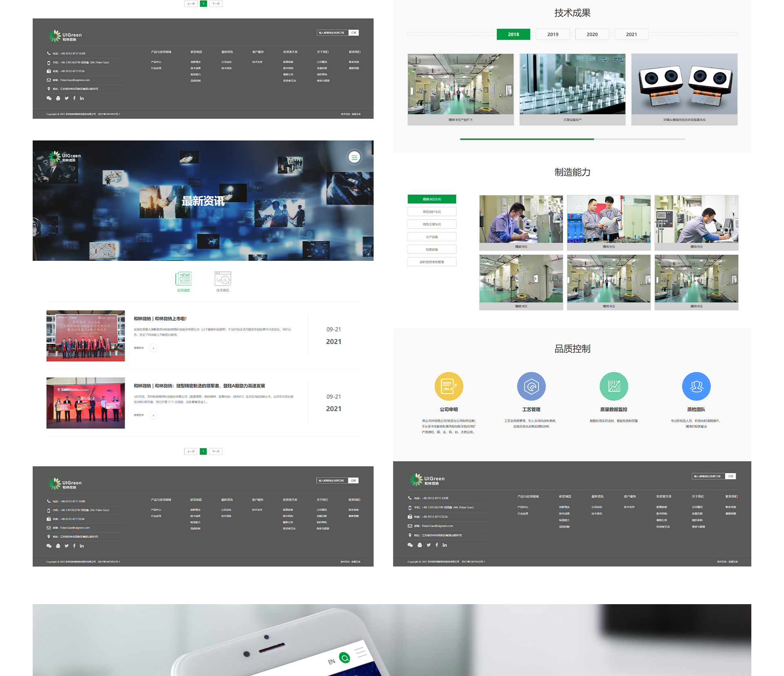Screen dimensions: 784x676
Task: Go to 上一页 under the news list
Action: tap(191, 451)
